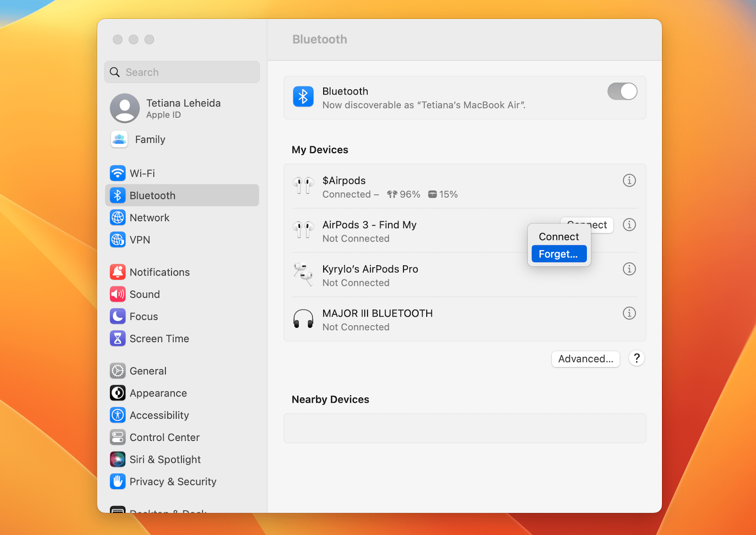Open Family sharing settings
The width and height of the screenshot is (756, 535).
(x=149, y=139)
